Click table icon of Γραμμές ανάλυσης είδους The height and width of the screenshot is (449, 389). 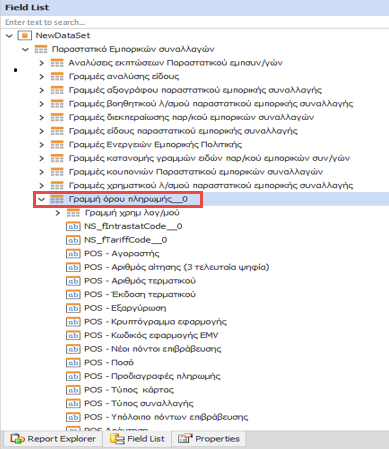click(57, 77)
